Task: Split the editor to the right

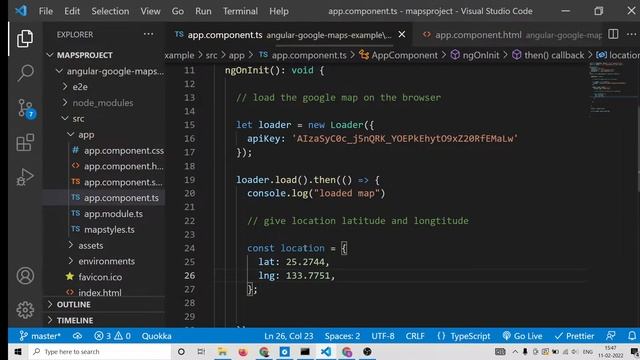Action: 613,34
